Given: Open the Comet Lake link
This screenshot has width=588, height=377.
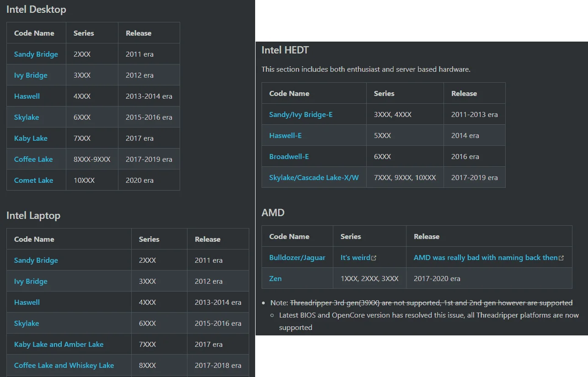Looking at the screenshot, I should pyautogui.click(x=33, y=180).
